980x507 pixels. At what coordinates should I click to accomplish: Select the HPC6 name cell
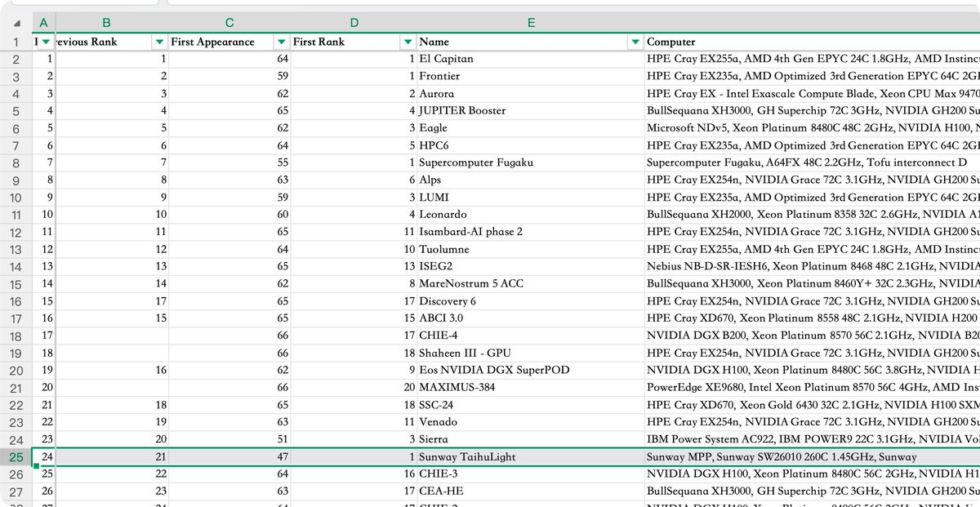point(531,145)
